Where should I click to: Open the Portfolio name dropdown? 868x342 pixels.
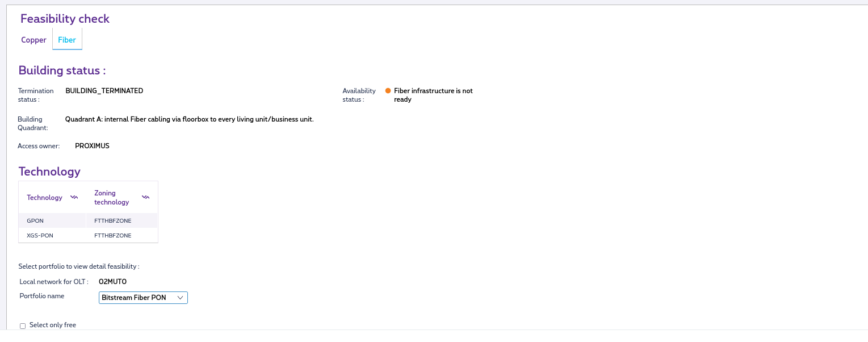tap(143, 298)
